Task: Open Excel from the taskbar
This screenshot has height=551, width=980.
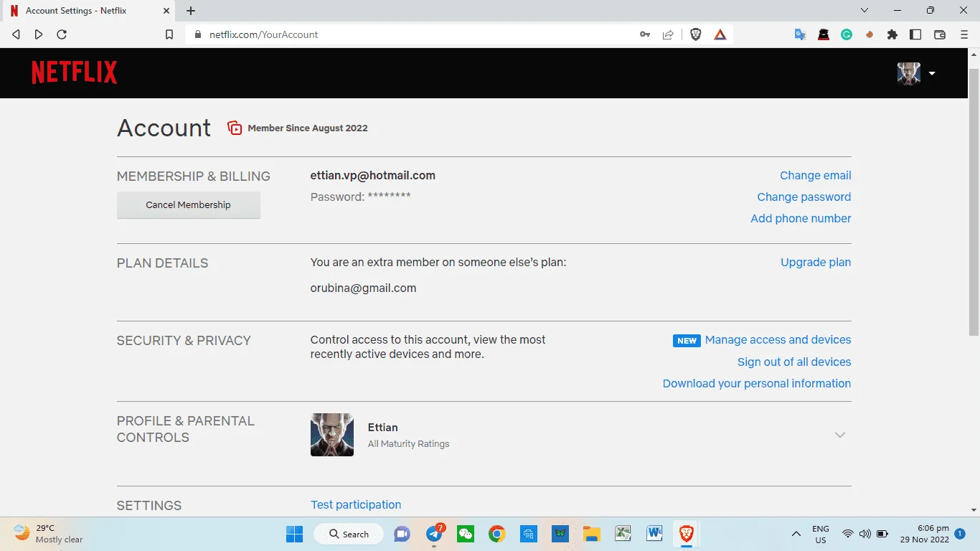Action: click(x=623, y=534)
